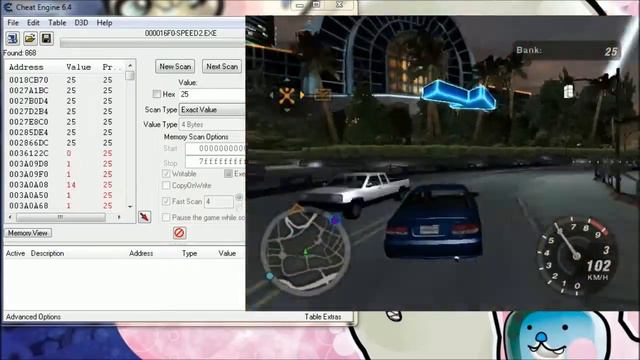This screenshot has height=360, width=640.
Task: Toggle the Fast Scan checkbox
Action: click(x=166, y=201)
